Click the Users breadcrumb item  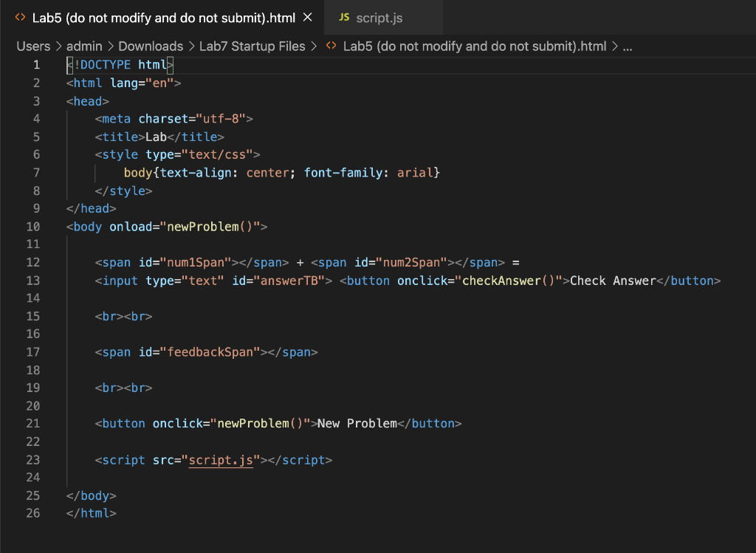33,46
